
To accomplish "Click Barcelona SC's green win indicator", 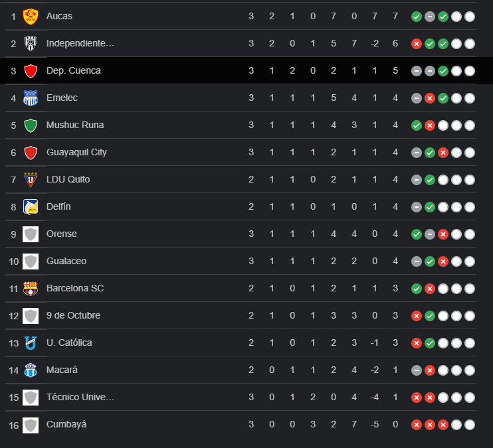I will click(x=417, y=289).
